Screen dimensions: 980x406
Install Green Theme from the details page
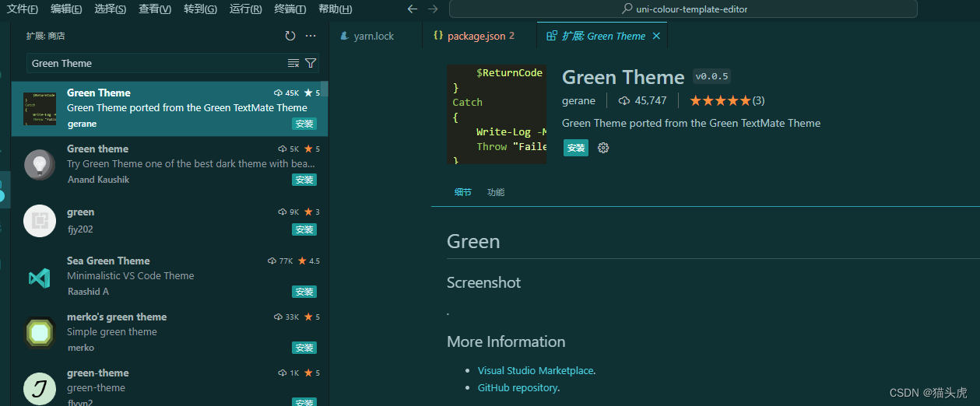(x=576, y=148)
